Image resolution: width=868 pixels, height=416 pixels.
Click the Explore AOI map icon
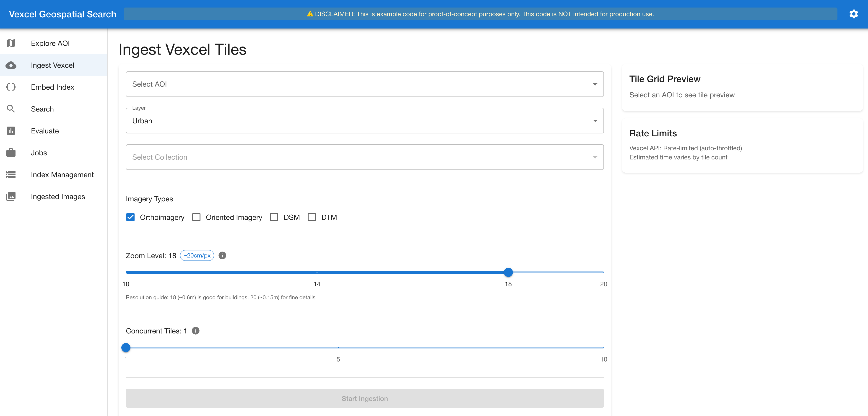click(11, 43)
